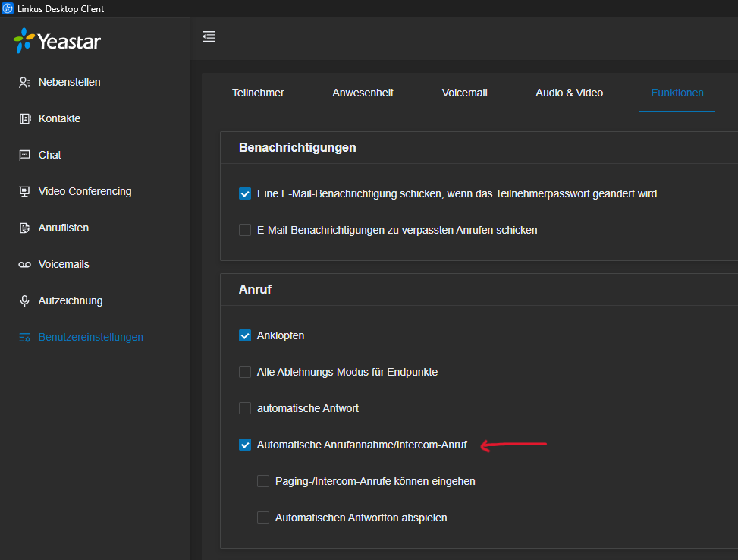Select the Aufzeichnung microphone icon

pyautogui.click(x=24, y=300)
